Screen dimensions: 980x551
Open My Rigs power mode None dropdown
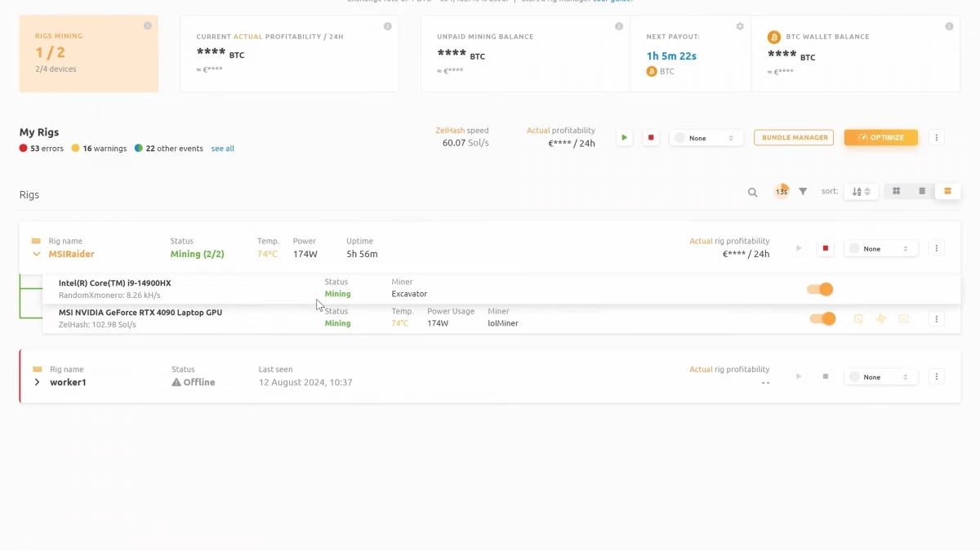pos(706,138)
